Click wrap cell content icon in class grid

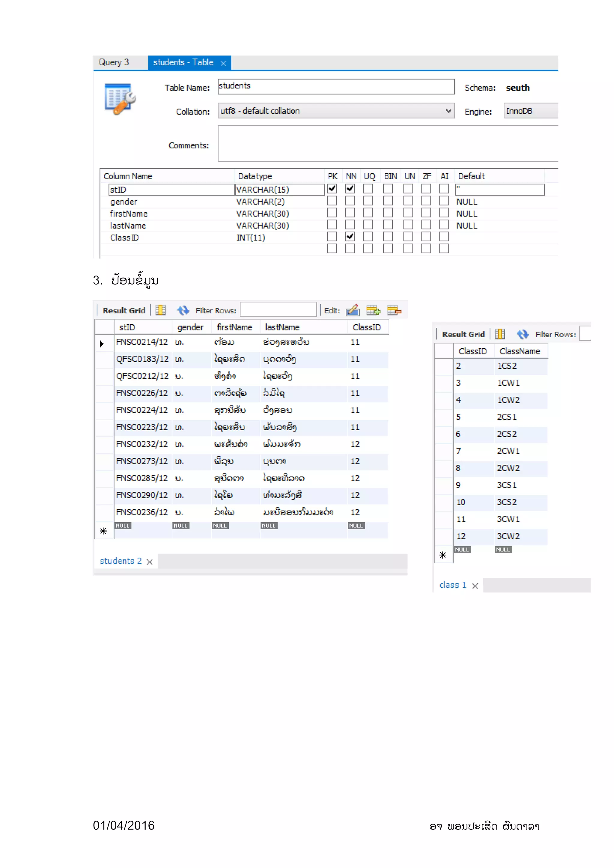tap(500, 334)
